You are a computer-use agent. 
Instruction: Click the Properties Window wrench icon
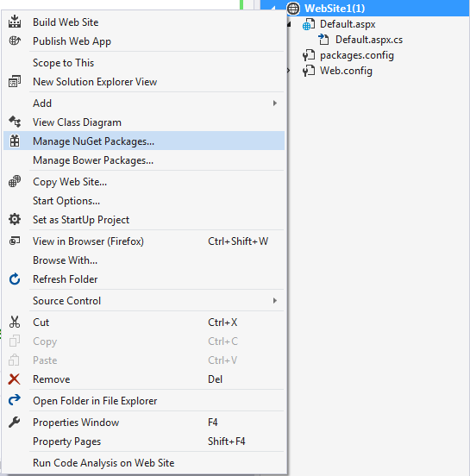click(15, 423)
